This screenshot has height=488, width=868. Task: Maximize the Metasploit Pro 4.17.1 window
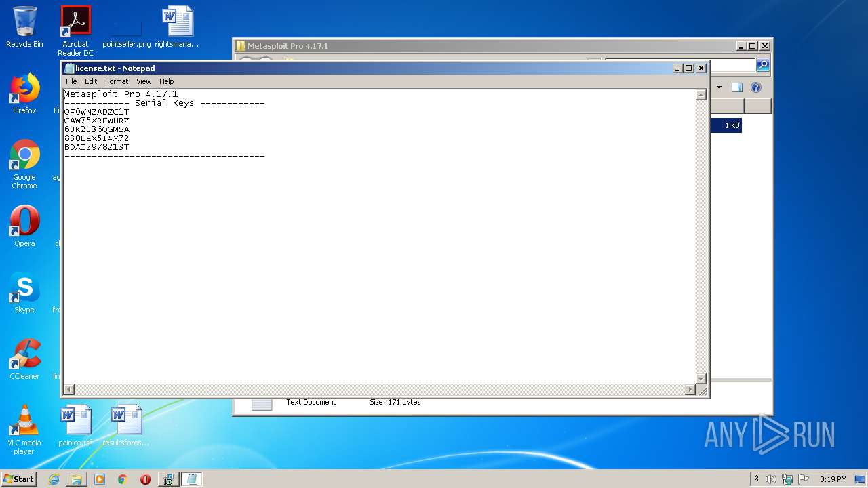pos(753,46)
